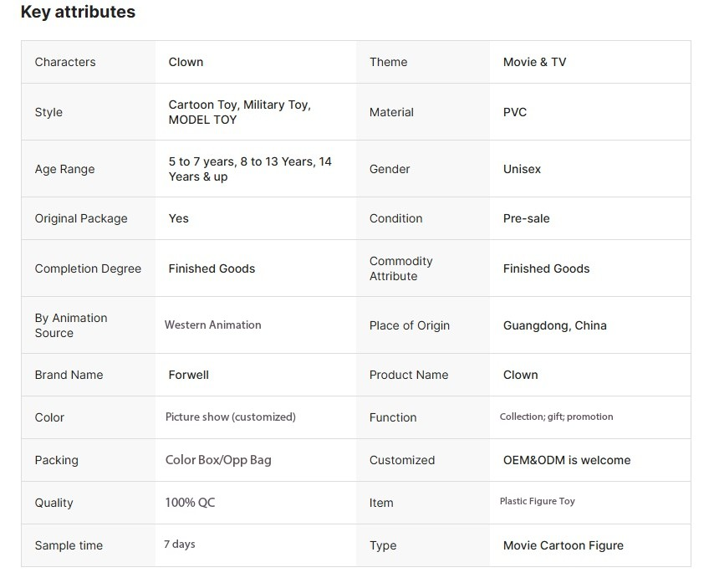Viewport: 714px width, 588px height.
Task: Click the 7 days sample time value
Action: point(179,545)
